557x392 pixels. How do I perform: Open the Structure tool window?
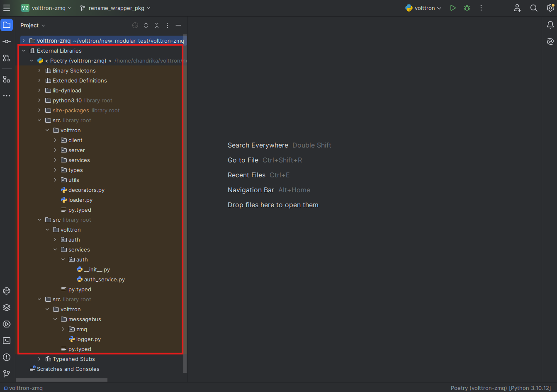click(x=7, y=79)
